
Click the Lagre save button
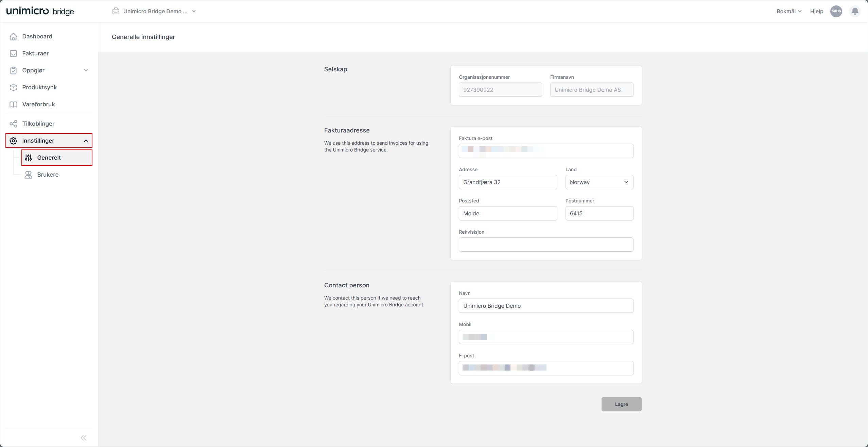[x=621, y=404]
